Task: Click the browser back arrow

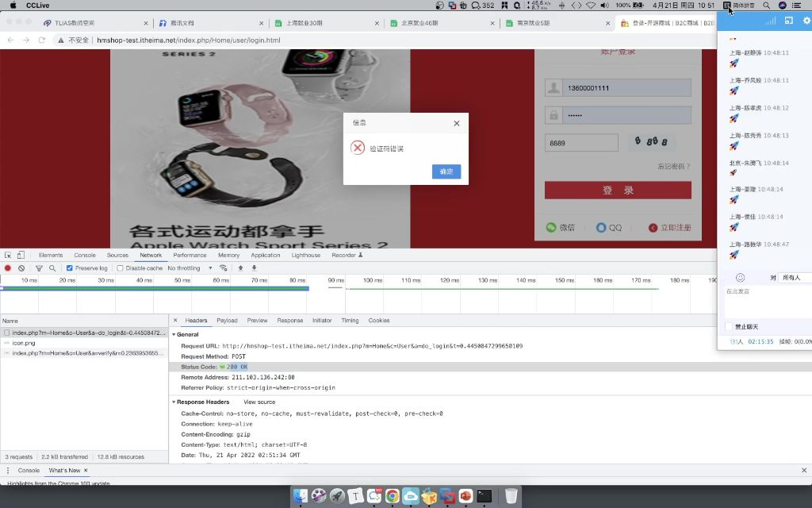Action: tap(10, 40)
